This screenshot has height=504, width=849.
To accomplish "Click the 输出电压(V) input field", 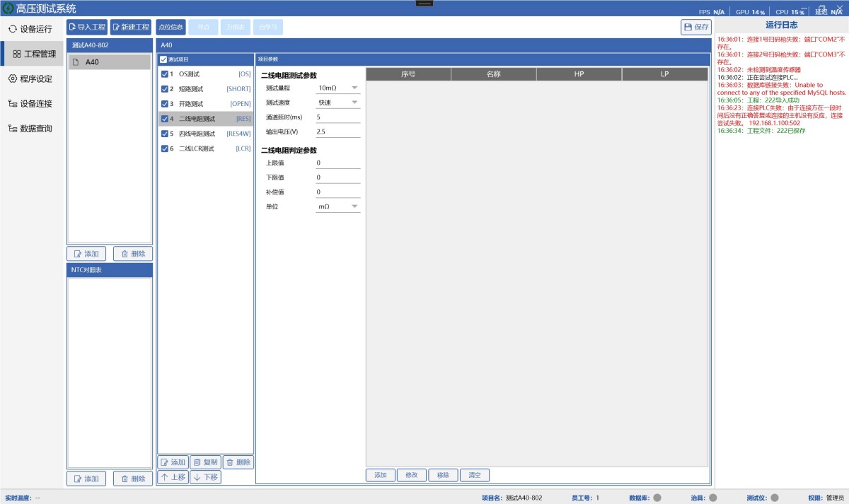I will pyautogui.click(x=338, y=131).
